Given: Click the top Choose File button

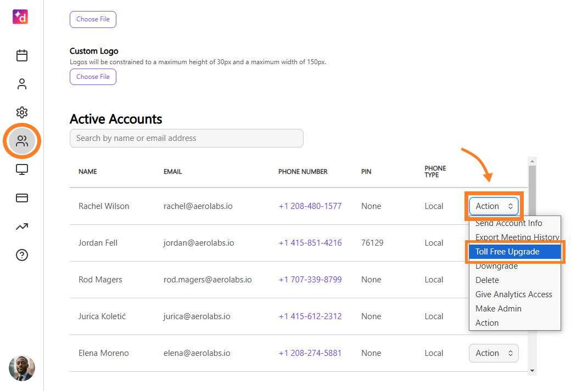Looking at the screenshot, I should tap(93, 19).
